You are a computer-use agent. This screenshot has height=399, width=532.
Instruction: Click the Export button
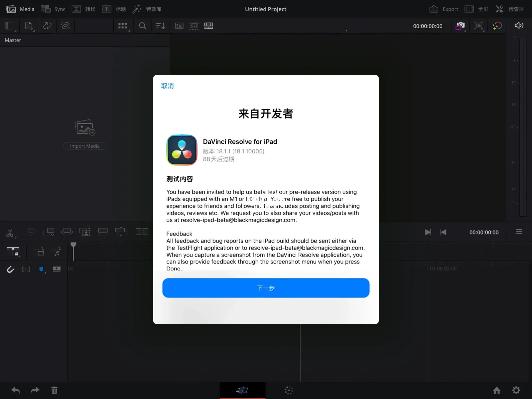pyautogui.click(x=444, y=9)
